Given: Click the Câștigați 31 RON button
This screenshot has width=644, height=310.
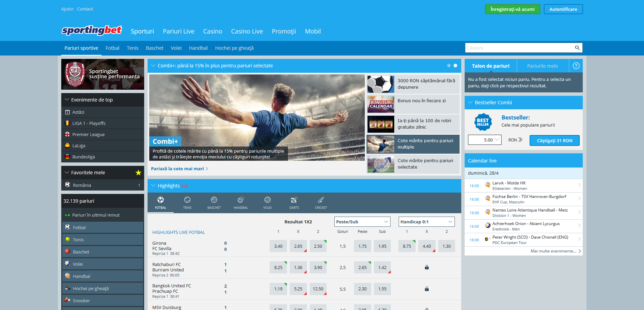Looking at the screenshot, I should pos(555,140).
